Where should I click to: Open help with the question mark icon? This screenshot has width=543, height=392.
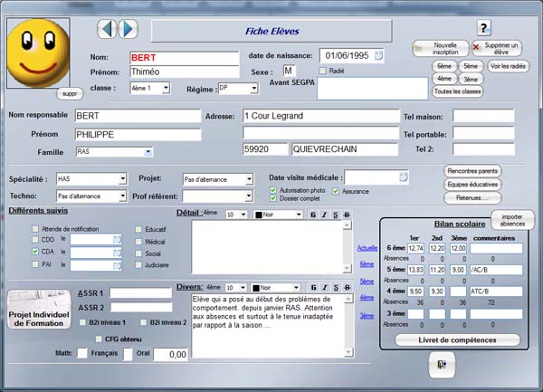click(483, 28)
